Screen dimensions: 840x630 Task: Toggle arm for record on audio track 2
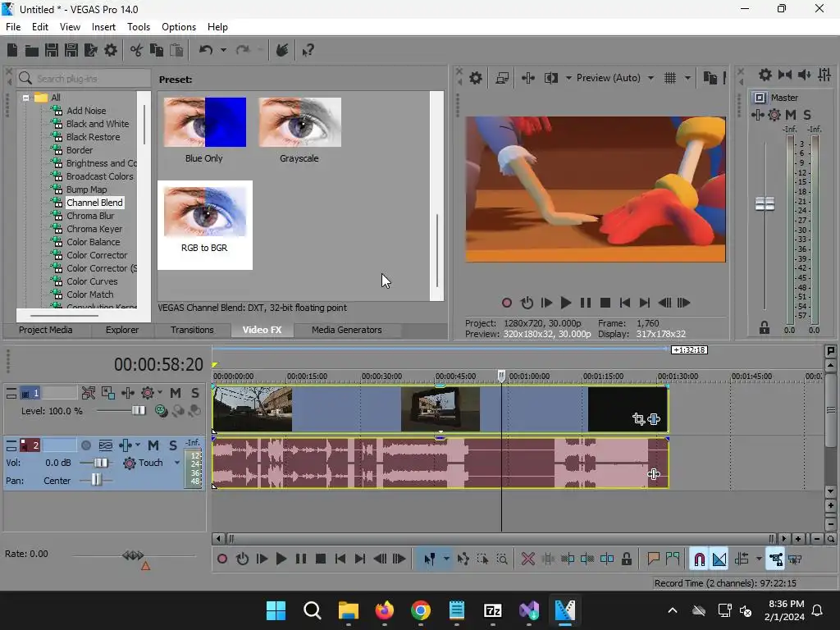click(85, 445)
